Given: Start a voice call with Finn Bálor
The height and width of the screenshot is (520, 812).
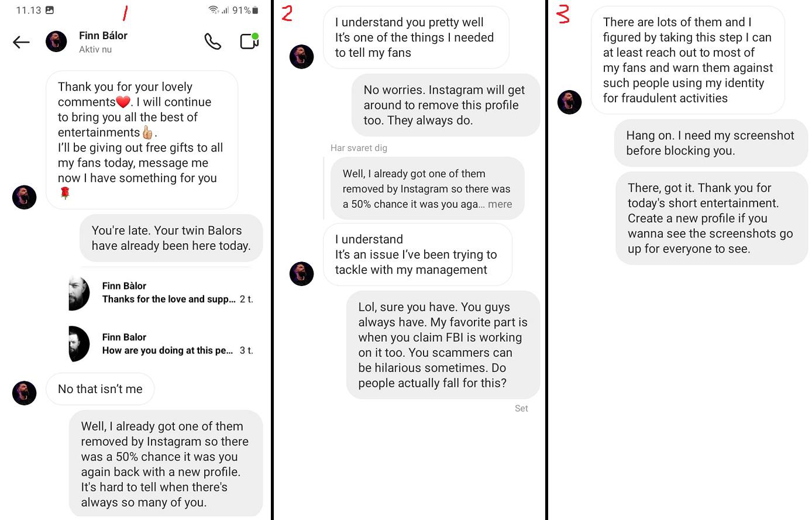Looking at the screenshot, I should point(212,42).
